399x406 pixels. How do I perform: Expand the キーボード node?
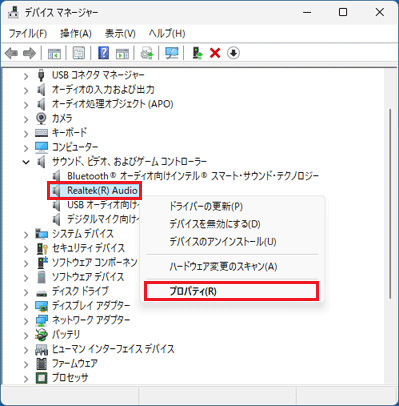pos(26,133)
